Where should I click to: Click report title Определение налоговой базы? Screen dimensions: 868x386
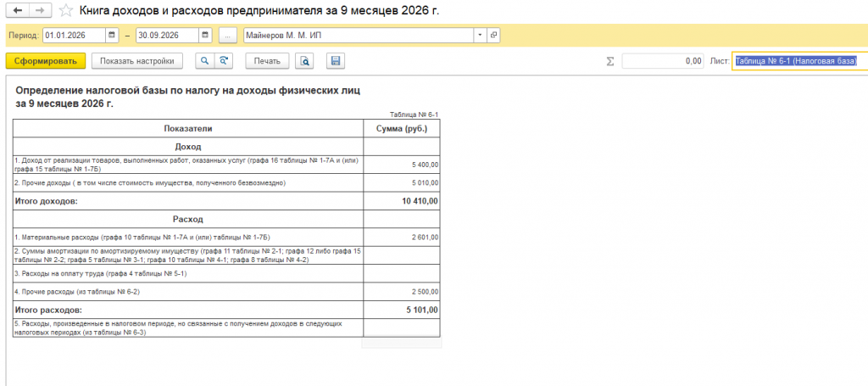(x=188, y=97)
